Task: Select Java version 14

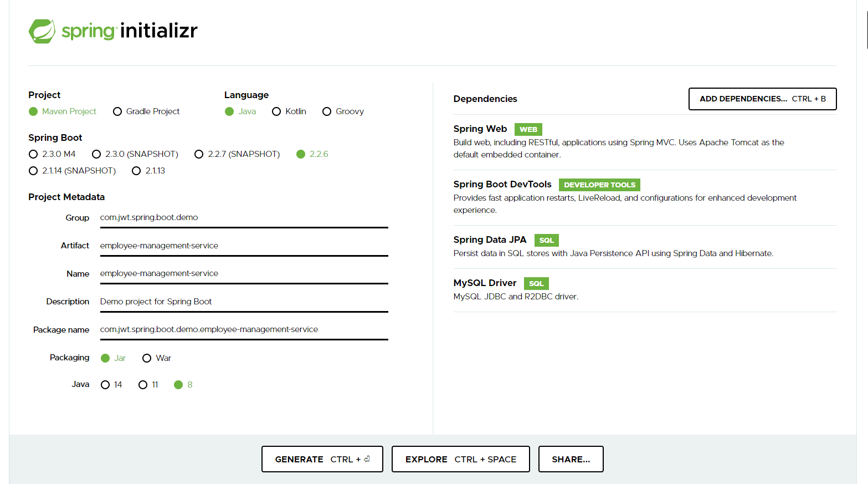Action: pyautogui.click(x=105, y=384)
